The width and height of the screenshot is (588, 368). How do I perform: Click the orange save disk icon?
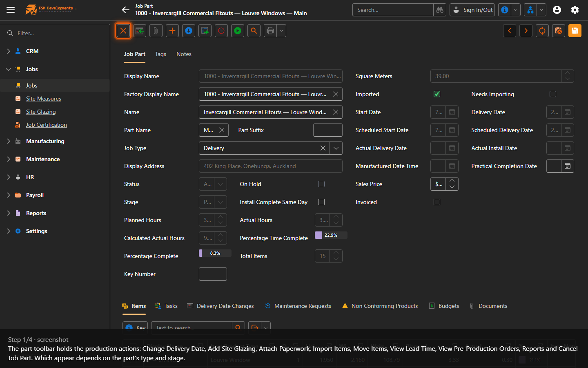[575, 31]
